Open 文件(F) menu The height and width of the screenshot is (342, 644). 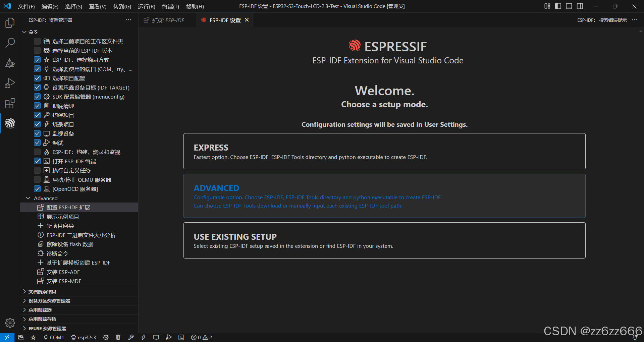(x=26, y=6)
